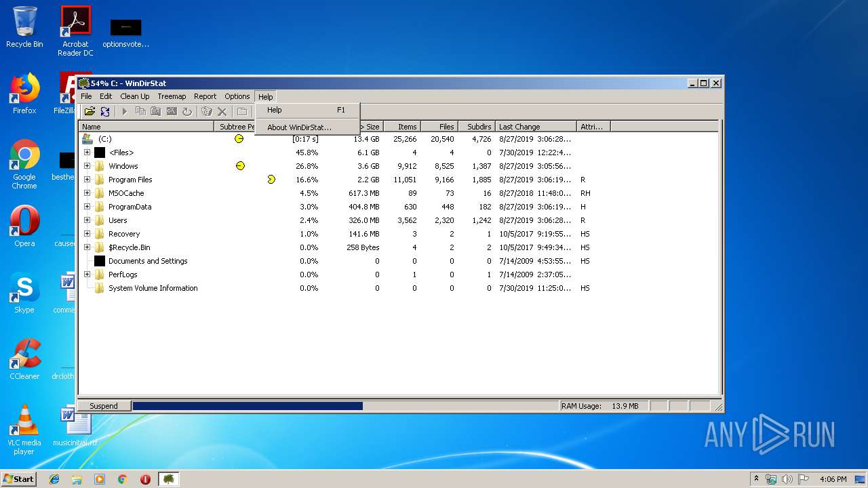Sort by the Files column header
The width and height of the screenshot is (868, 488).
439,127
